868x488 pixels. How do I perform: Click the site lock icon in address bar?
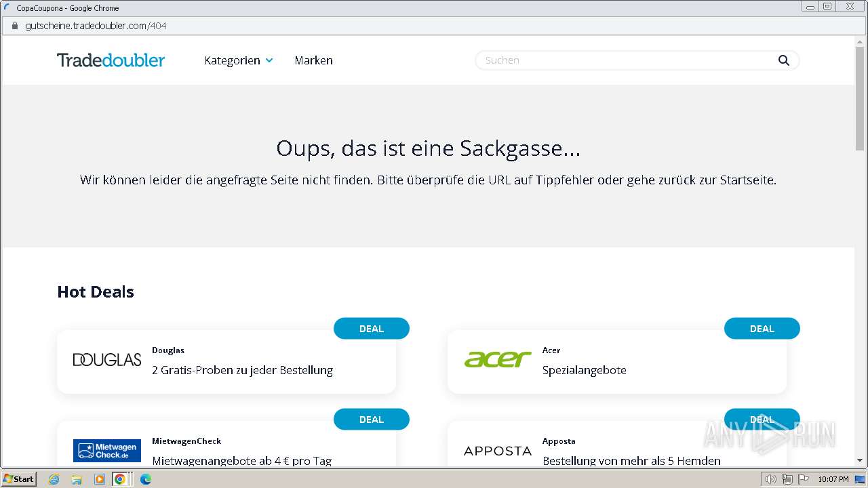coord(14,26)
